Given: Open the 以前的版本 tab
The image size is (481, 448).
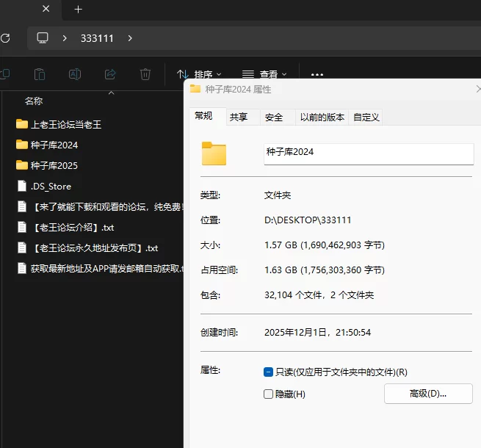Looking at the screenshot, I should click(x=322, y=117).
